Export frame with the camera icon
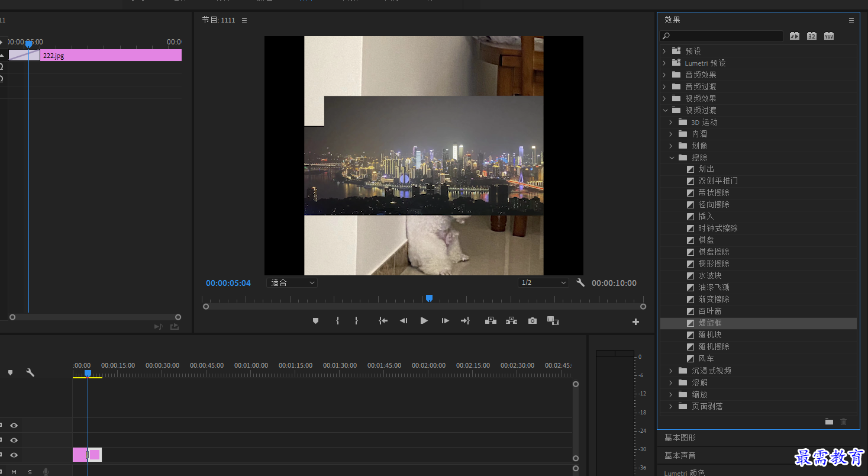Screen dimensions: 868x476 coord(533,321)
